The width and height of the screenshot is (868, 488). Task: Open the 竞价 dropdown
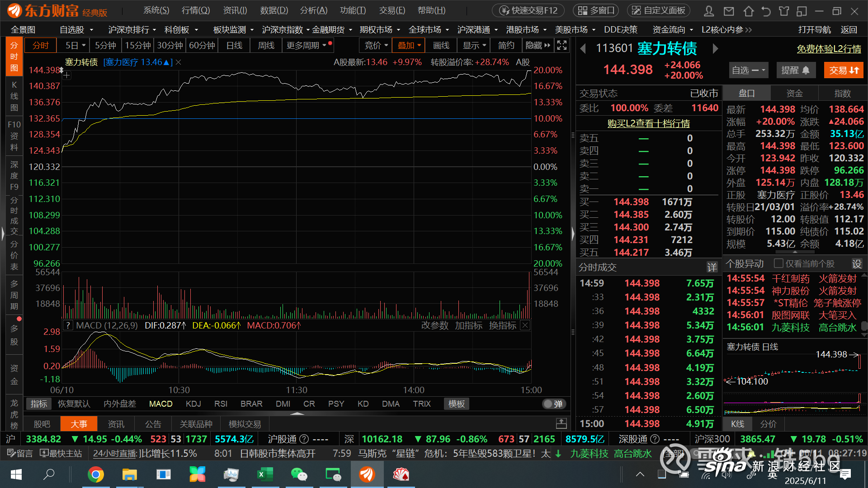pyautogui.click(x=376, y=46)
